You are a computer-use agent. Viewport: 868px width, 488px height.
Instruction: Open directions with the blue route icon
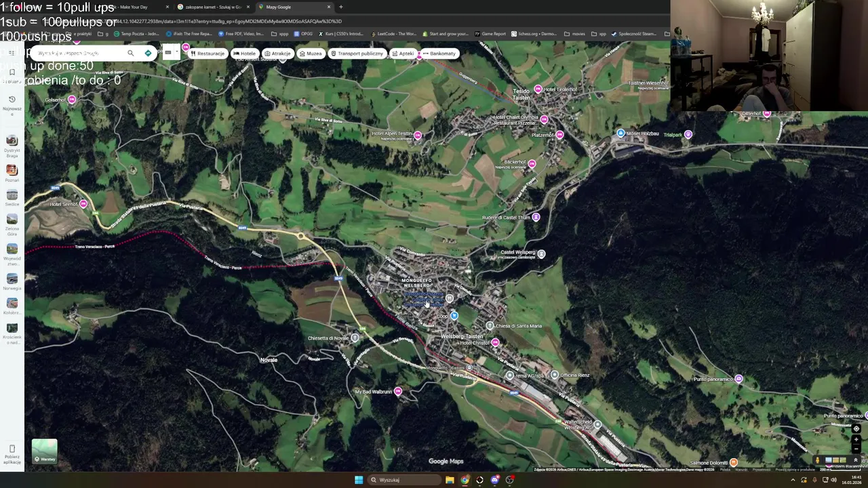click(148, 53)
